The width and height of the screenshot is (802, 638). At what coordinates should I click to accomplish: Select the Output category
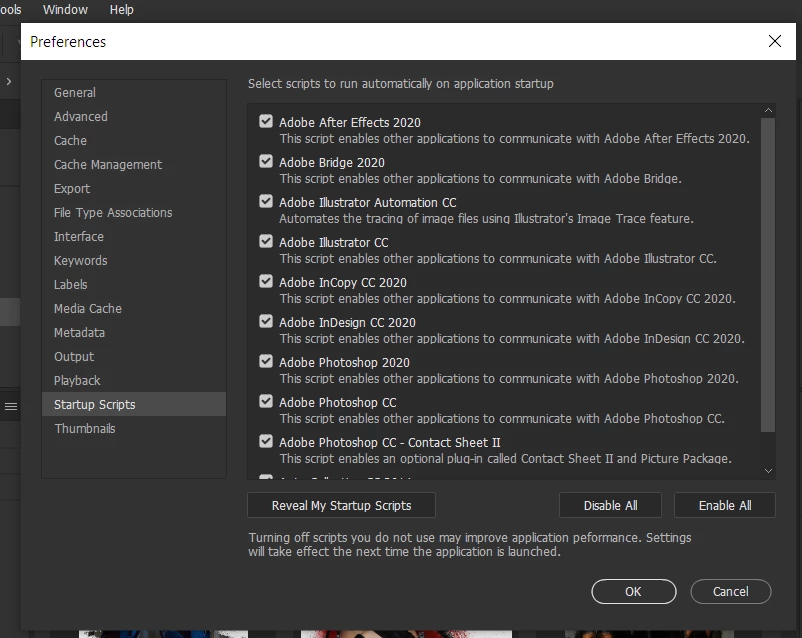point(133,357)
